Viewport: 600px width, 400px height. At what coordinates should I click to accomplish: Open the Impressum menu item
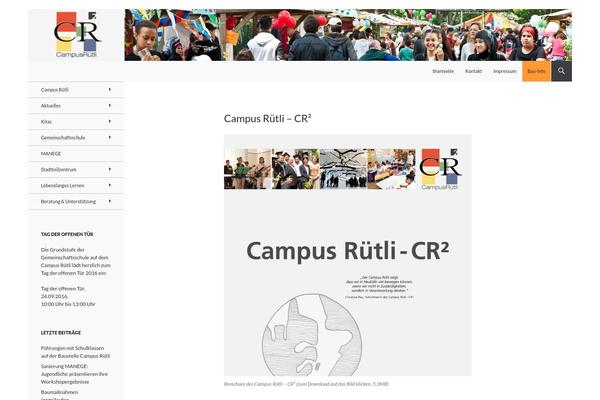[x=505, y=71]
